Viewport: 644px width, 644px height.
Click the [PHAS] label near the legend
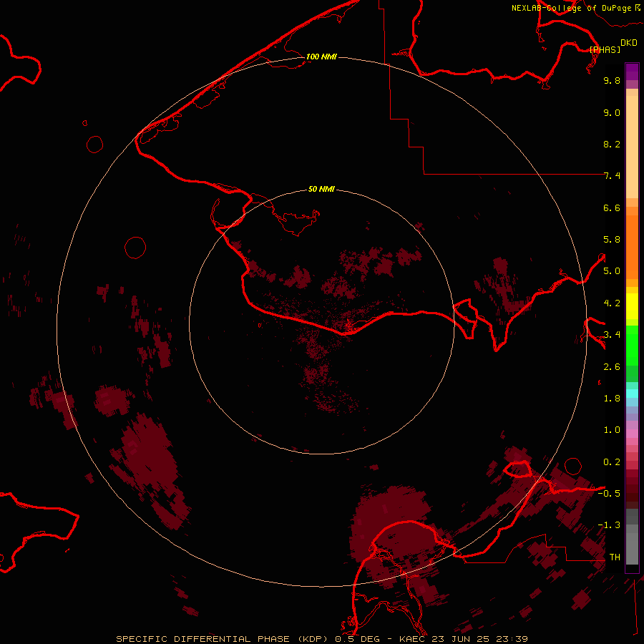tap(605, 49)
